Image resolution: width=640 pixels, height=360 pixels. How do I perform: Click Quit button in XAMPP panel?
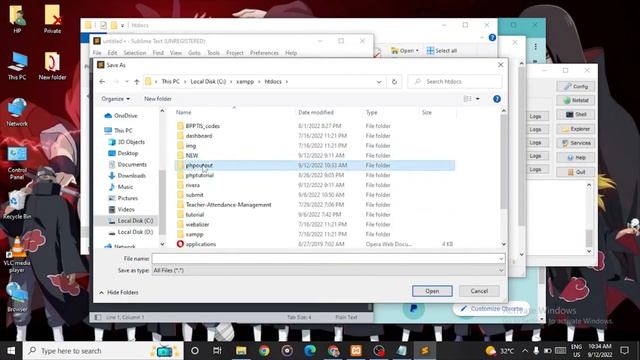(x=576, y=172)
